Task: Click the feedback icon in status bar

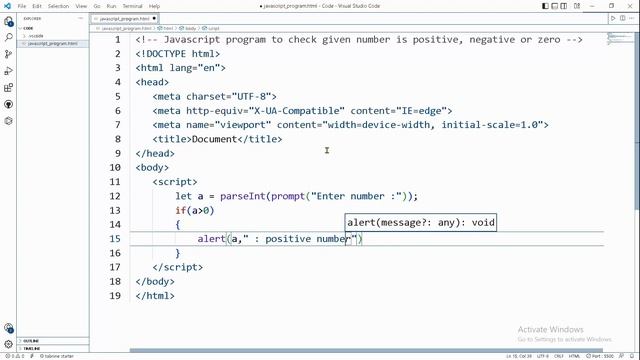Action: pyautogui.click(x=621, y=356)
